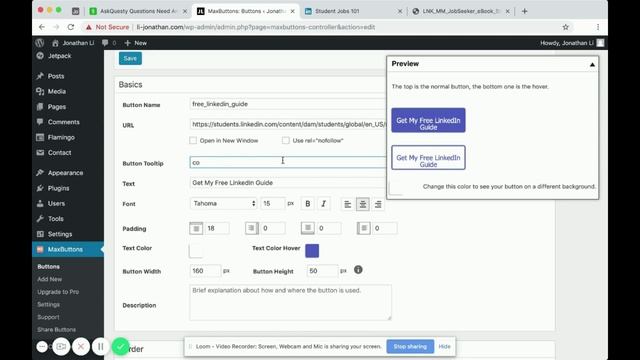Click Howdy, Jonathan Li profile

click(571, 43)
